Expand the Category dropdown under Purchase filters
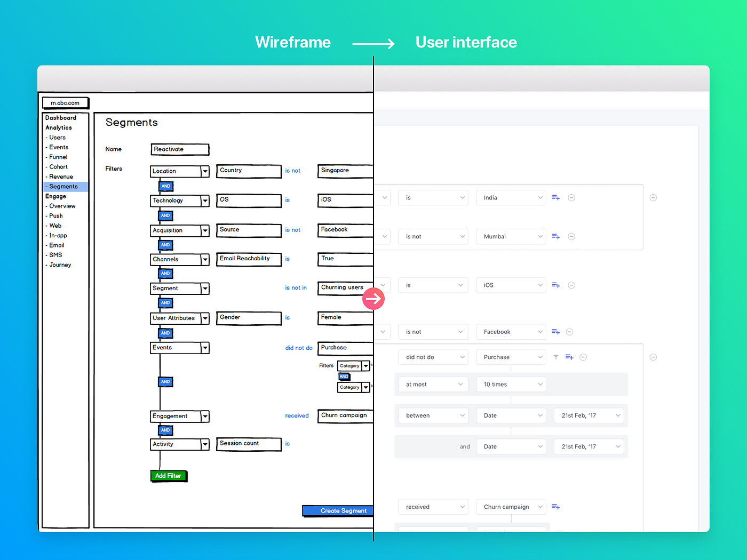The height and width of the screenshot is (560, 747). pyautogui.click(x=353, y=366)
